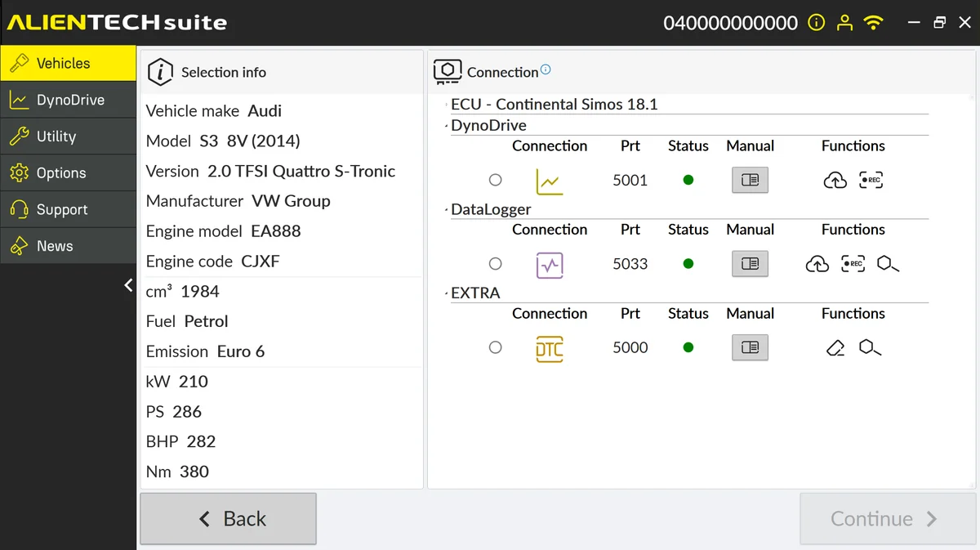Select Support in the sidebar

point(68,209)
